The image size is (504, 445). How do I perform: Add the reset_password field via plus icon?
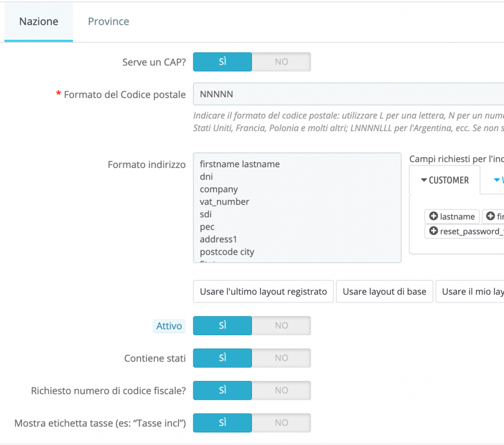coord(433,231)
